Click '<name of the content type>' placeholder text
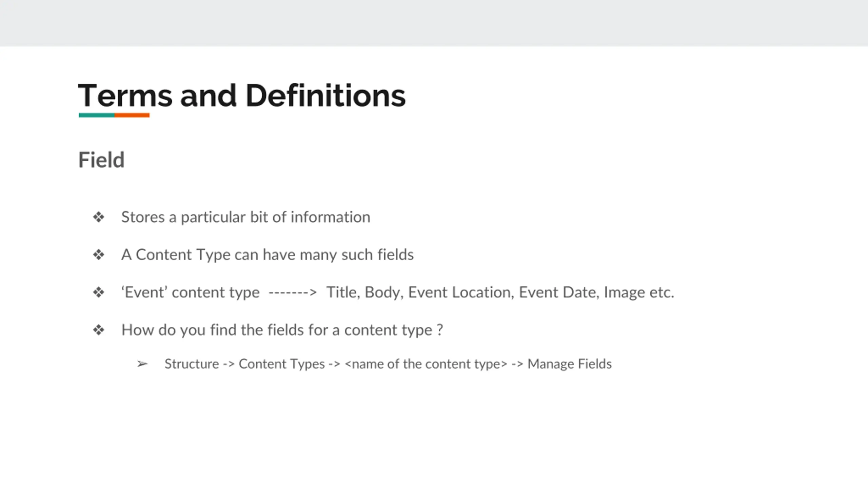Viewport: 868px width, 488px height. point(426,364)
